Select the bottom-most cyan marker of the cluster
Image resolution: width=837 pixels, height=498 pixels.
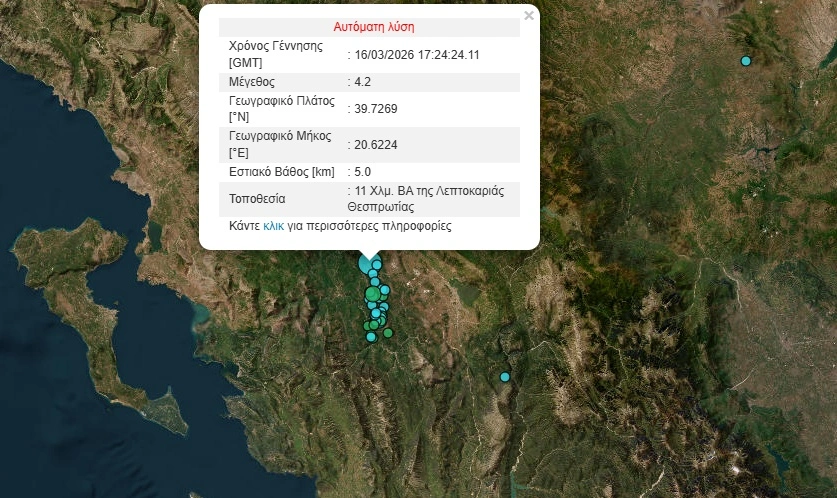tap(371, 337)
